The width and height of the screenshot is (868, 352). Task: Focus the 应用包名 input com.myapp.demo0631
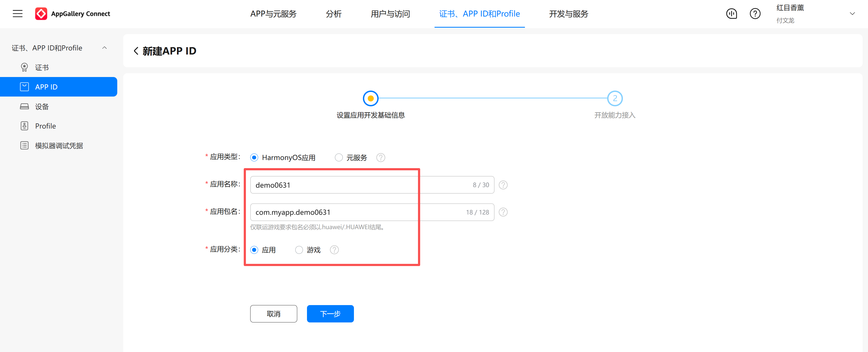point(372,212)
